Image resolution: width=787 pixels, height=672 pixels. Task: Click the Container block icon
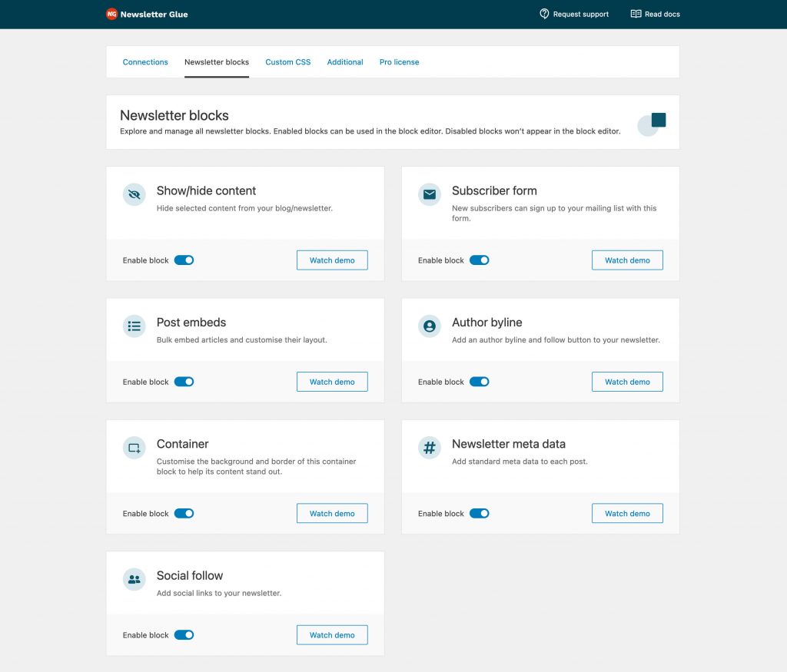tap(134, 448)
